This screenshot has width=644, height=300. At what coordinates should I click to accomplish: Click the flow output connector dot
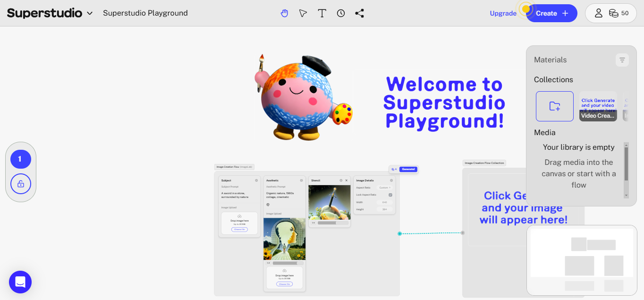point(399,233)
